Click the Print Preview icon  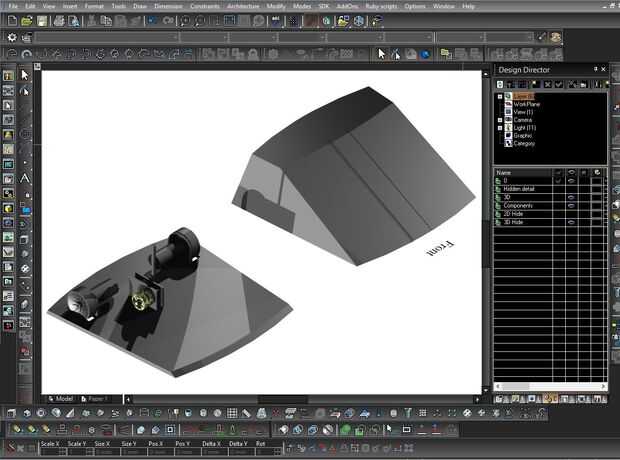point(74,21)
